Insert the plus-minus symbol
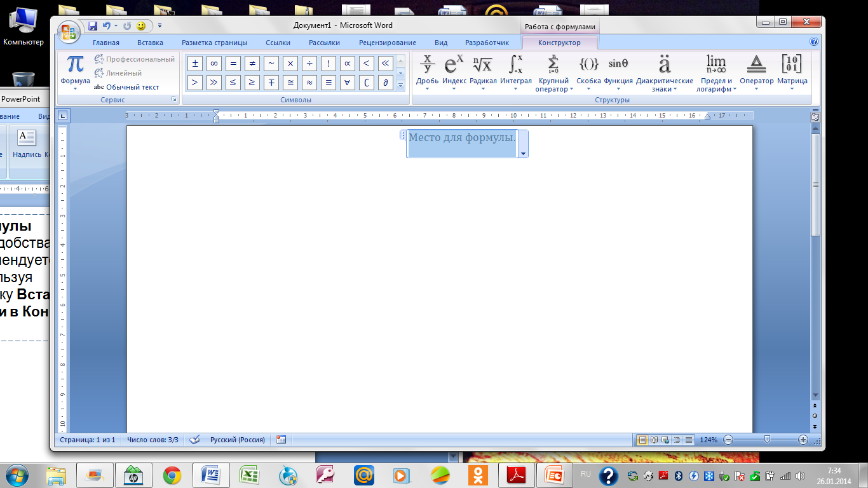The height and width of the screenshot is (488, 868). [x=195, y=63]
